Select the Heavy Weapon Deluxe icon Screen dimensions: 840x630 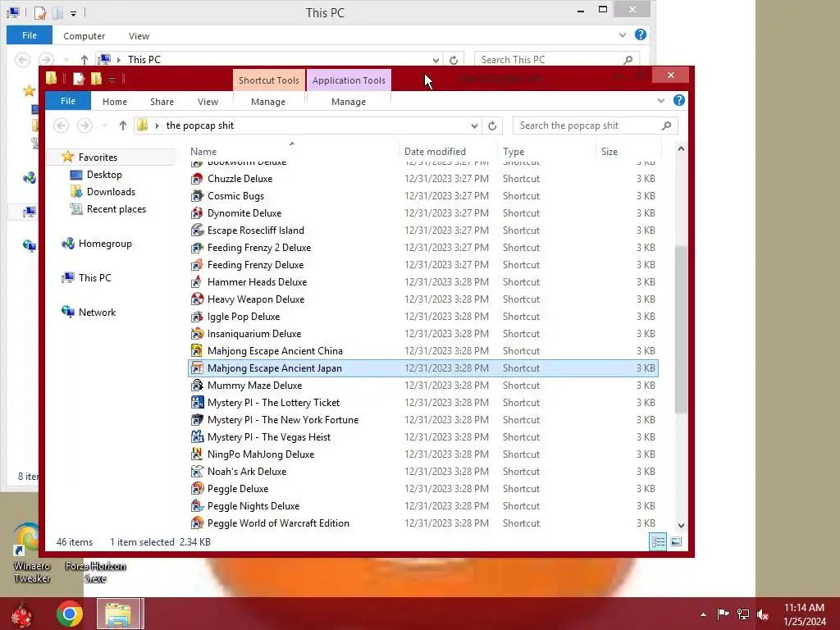point(197,299)
